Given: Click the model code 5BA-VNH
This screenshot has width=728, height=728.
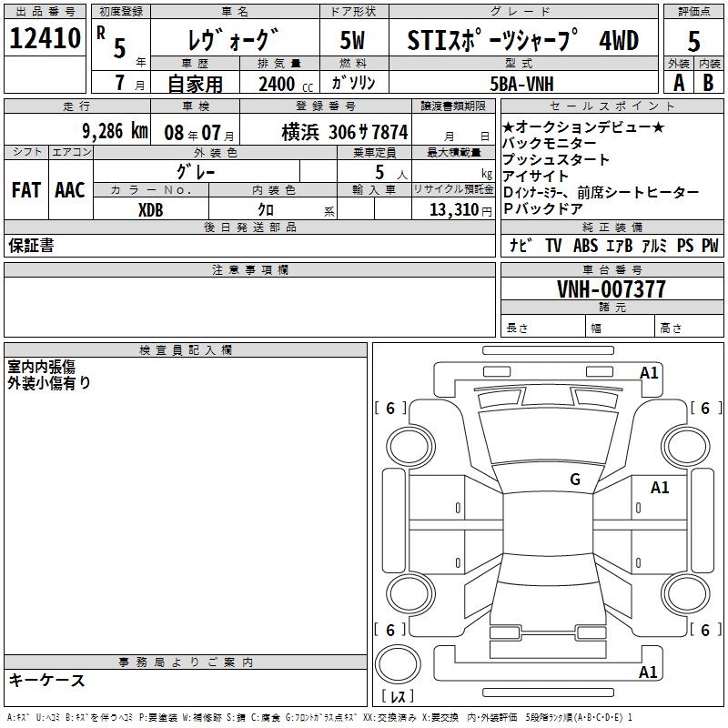Looking at the screenshot, I should [x=521, y=84].
